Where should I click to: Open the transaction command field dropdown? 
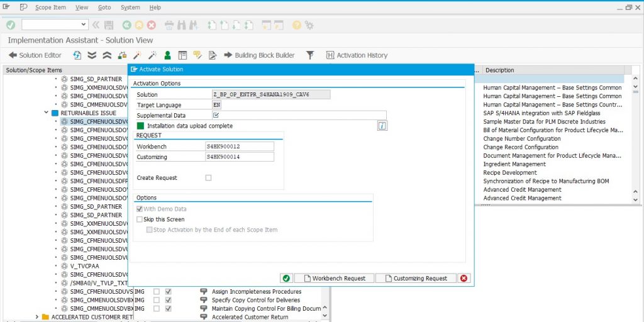(84, 25)
